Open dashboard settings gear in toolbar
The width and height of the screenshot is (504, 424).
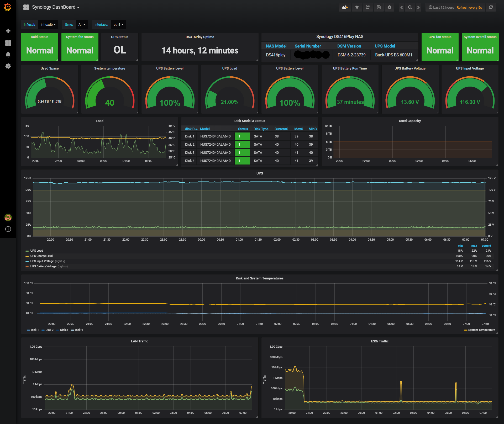pyautogui.click(x=389, y=7)
